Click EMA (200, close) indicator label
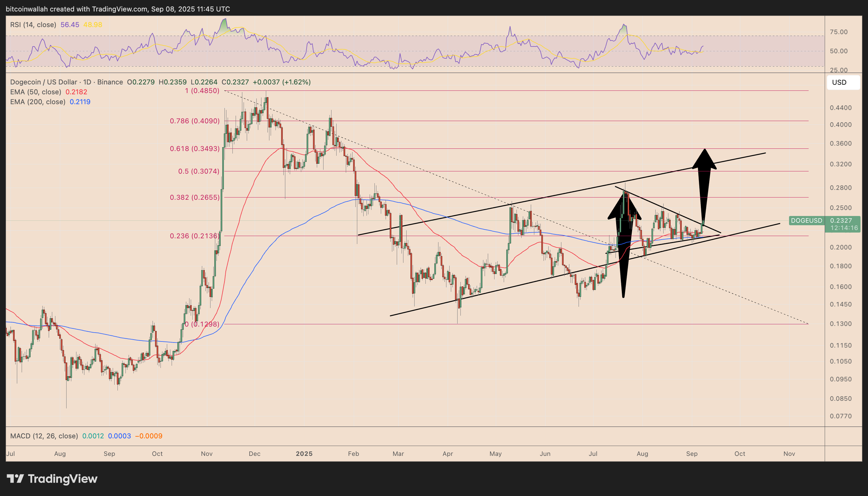Image resolution: width=868 pixels, height=496 pixels. point(38,102)
